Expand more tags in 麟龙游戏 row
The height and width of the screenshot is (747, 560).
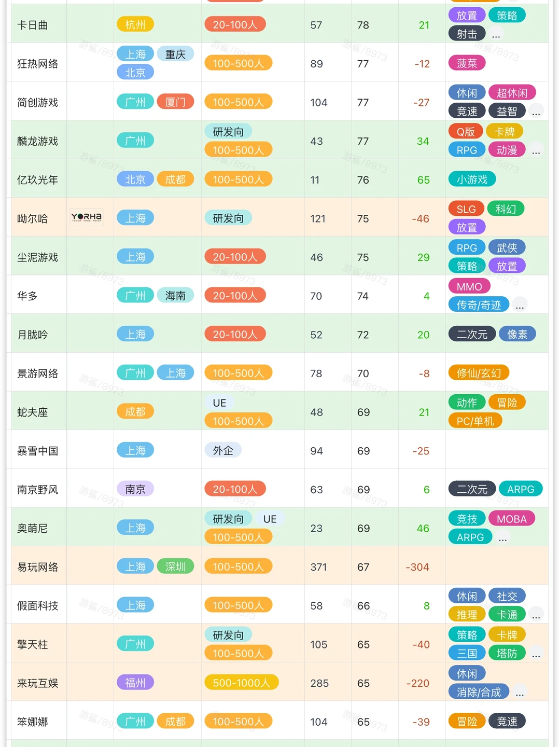tap(536, 150)
